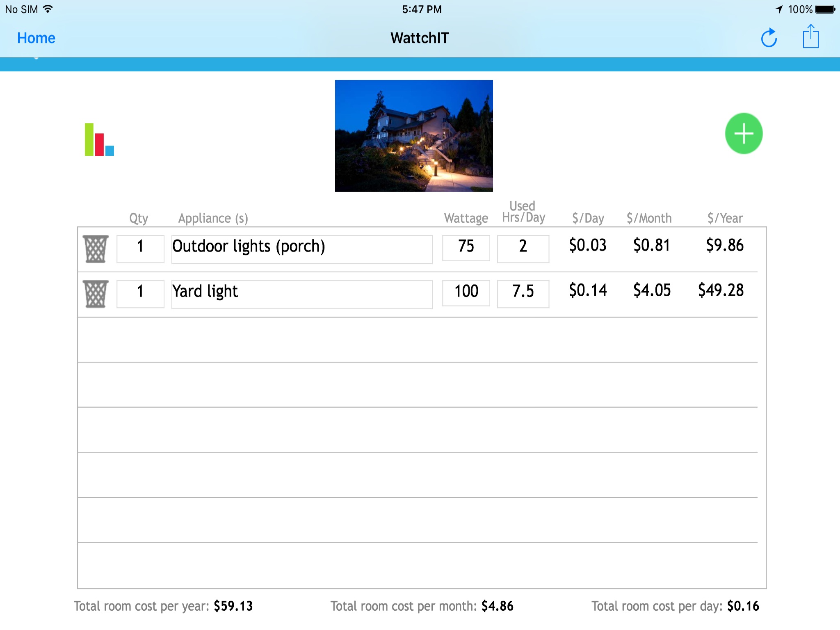Tap the share icon in navigation bar
Screen dimensions: 840x630
pos(810,37)
